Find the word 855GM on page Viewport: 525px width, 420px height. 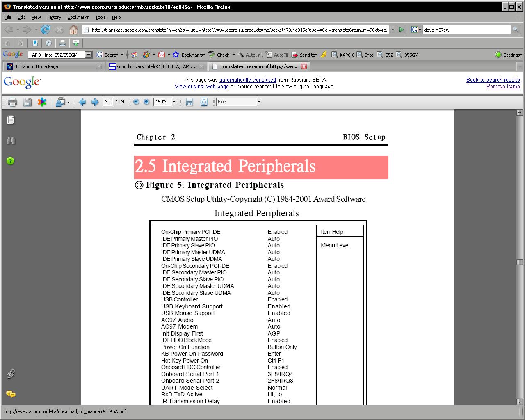407,55
